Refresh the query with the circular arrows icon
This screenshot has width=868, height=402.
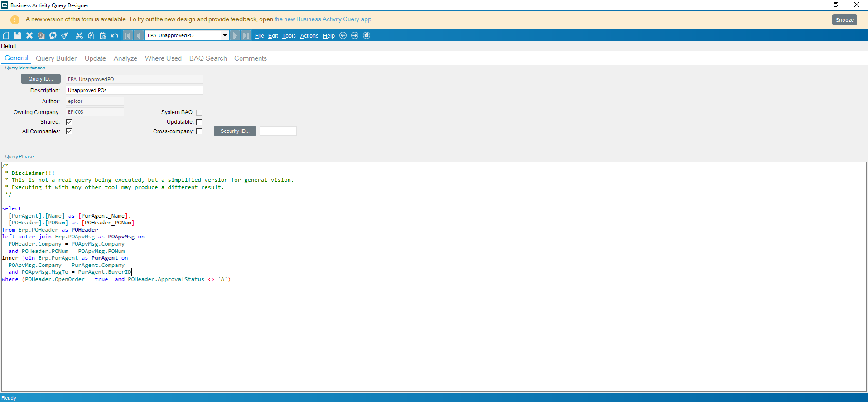click(53, 35)
